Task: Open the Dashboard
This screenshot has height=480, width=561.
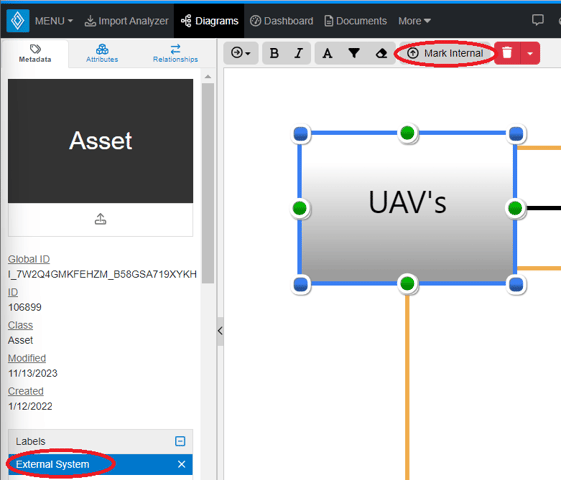Action: click(281, 21)
